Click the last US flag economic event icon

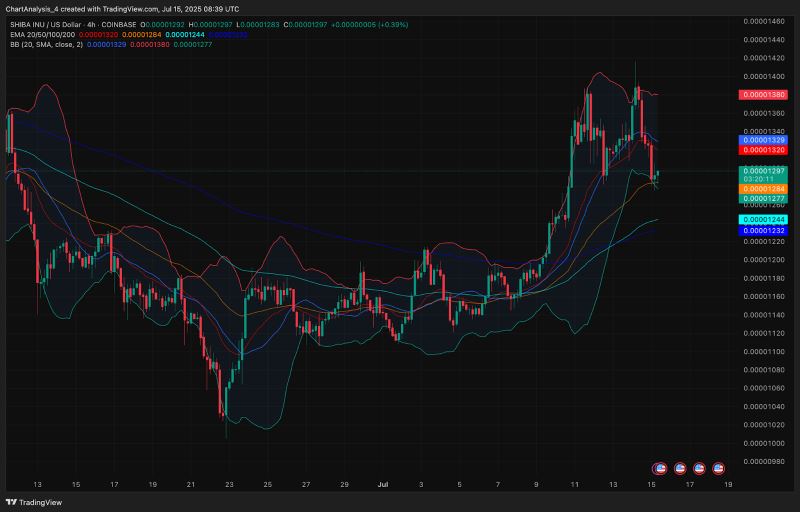click(719, 467)
